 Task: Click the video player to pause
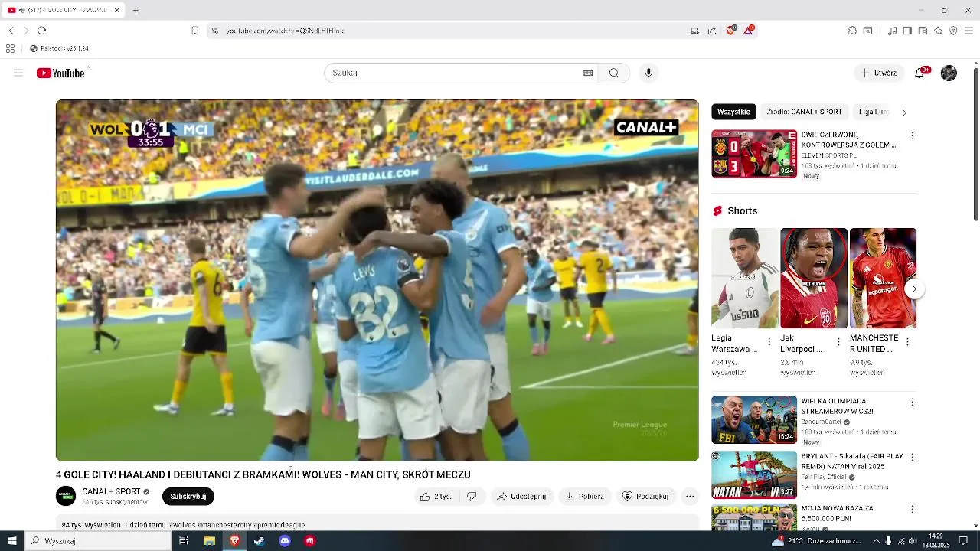coord(377,280)
